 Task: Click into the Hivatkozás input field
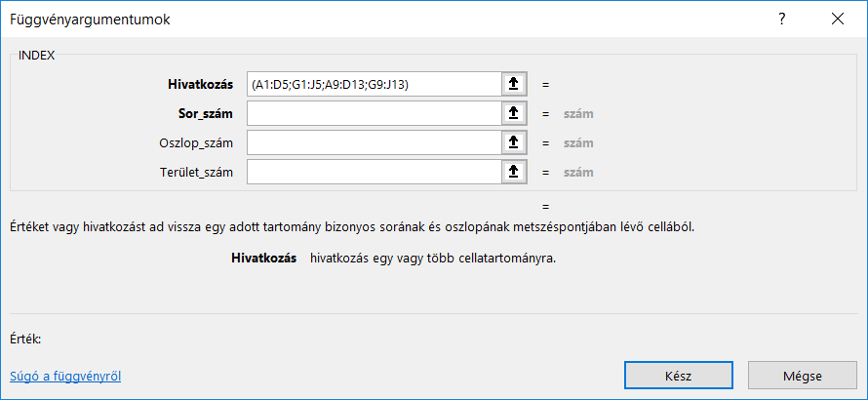(374, 85)
